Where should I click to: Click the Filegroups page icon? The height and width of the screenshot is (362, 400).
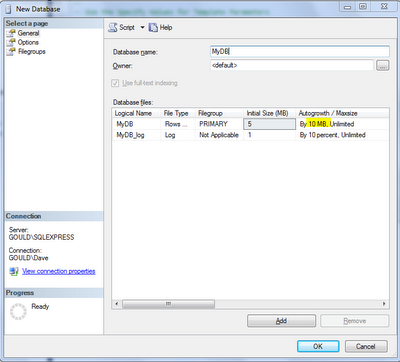12,52
